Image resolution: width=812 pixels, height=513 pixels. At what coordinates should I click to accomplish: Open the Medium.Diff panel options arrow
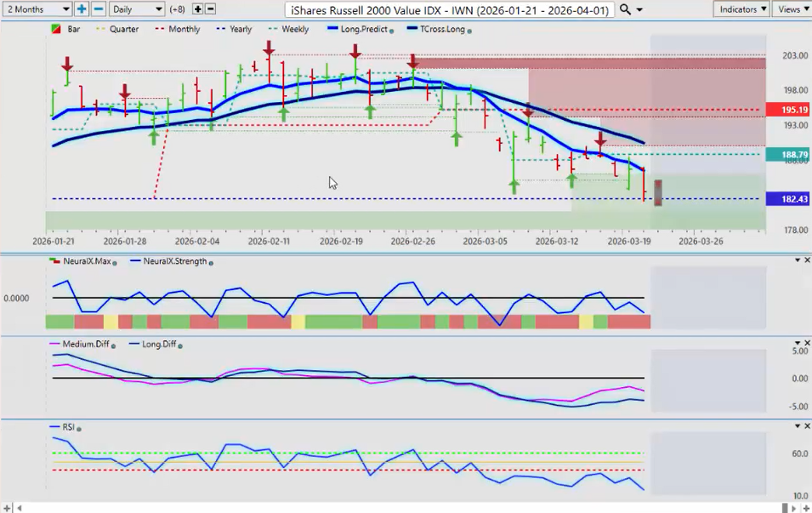pos(798,343)
